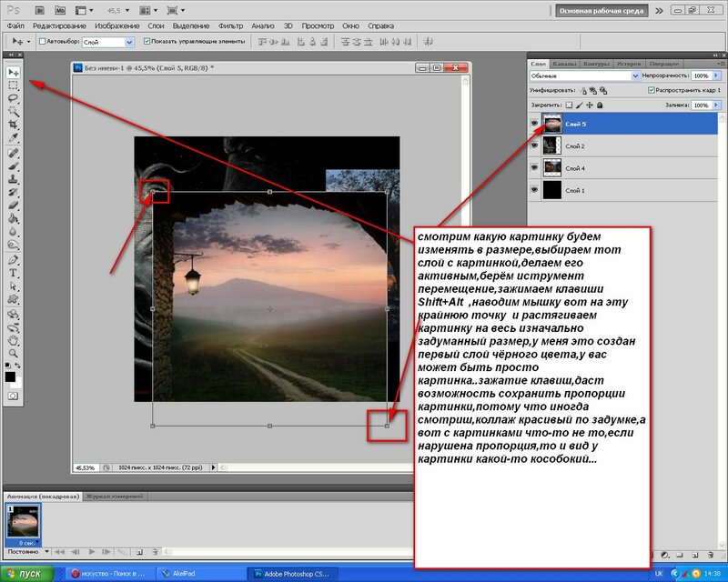Image resolution: width=728 pixels, height=582 pixels.
Task: Select the Hand tool
Action: (x=13, y=340)
